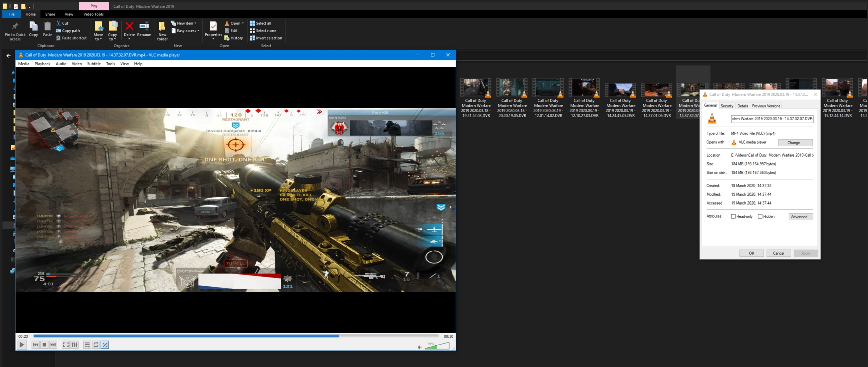Check the Read-only attribute checkbox
The image size is (868, 367).
[733, 217]
